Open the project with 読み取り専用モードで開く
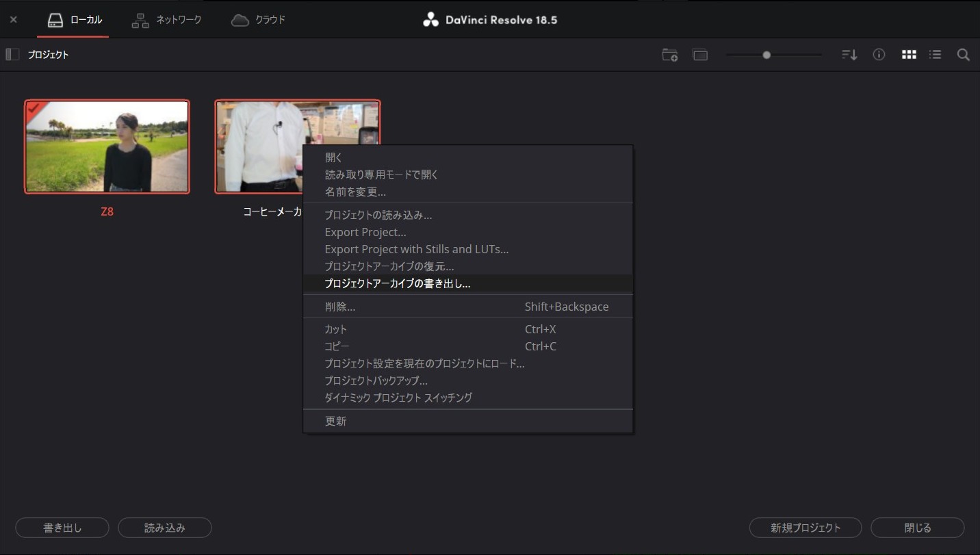Viewport: 980px width, 555px height. [382, 175]
